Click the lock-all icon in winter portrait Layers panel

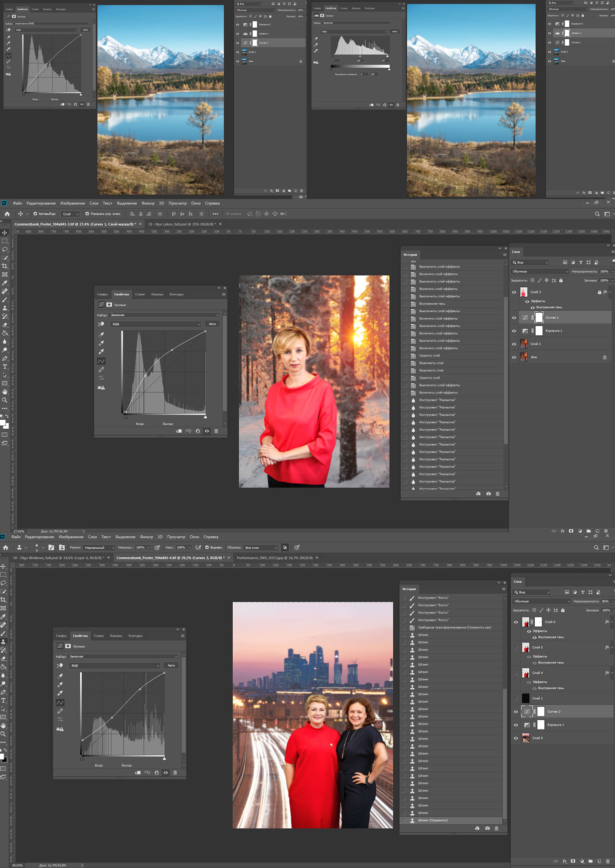[561, 280]
